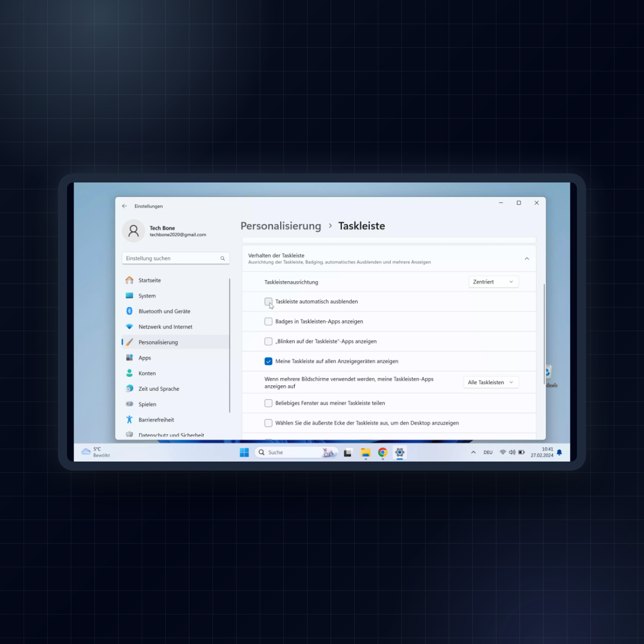
Task: Open Google Chrome from the taskbar
Action: point(383,452)
